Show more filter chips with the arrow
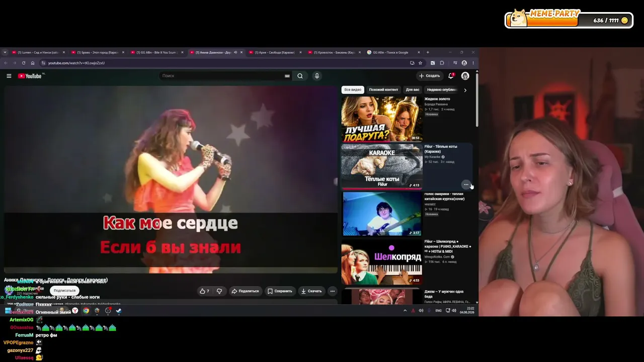 point(465,90)
